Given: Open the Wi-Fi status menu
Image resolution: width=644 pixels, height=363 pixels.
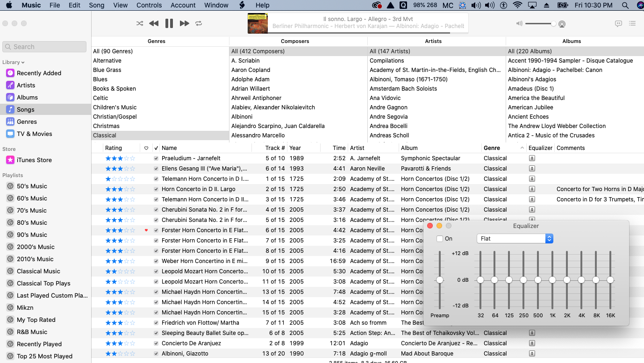Looking at the screenshot, I should point(517,5).
